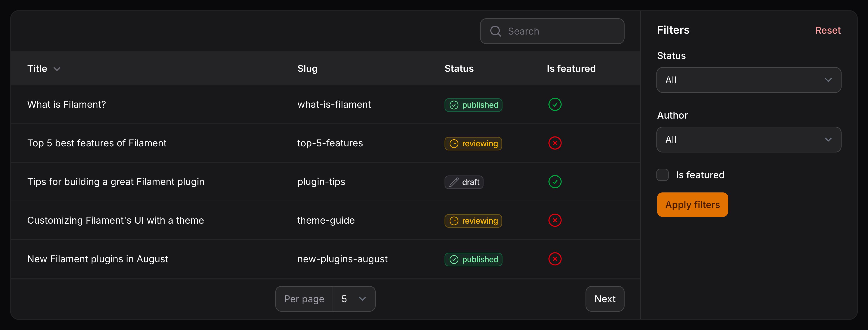Go to the Next page

click(x=604, y=299)
